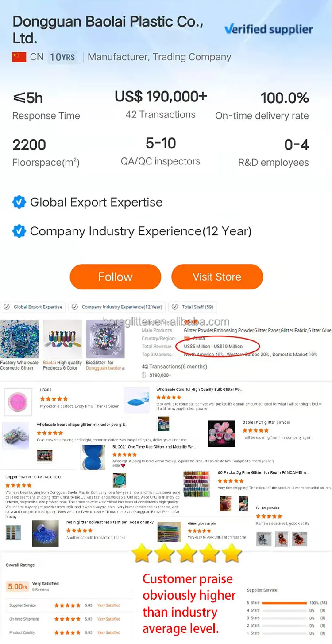Click the Follow button
Viewport: 332px width, 644px height.
click(x=115, y=277)
